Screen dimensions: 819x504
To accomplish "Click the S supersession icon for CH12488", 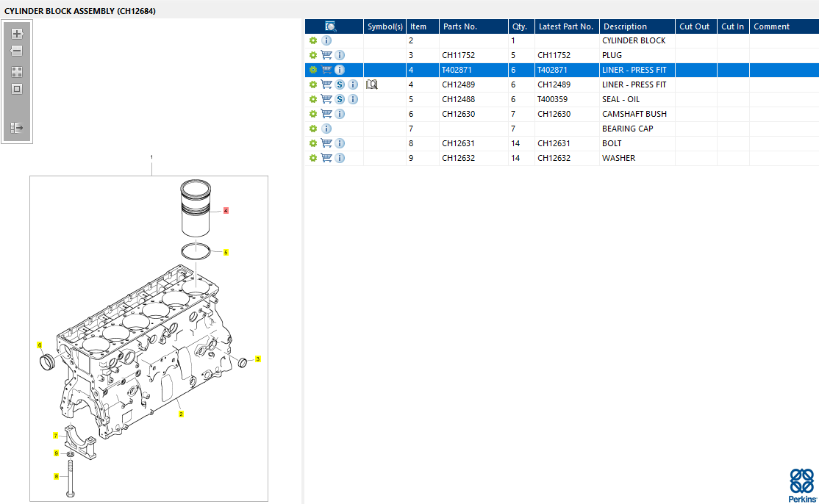I will point(340,99).
